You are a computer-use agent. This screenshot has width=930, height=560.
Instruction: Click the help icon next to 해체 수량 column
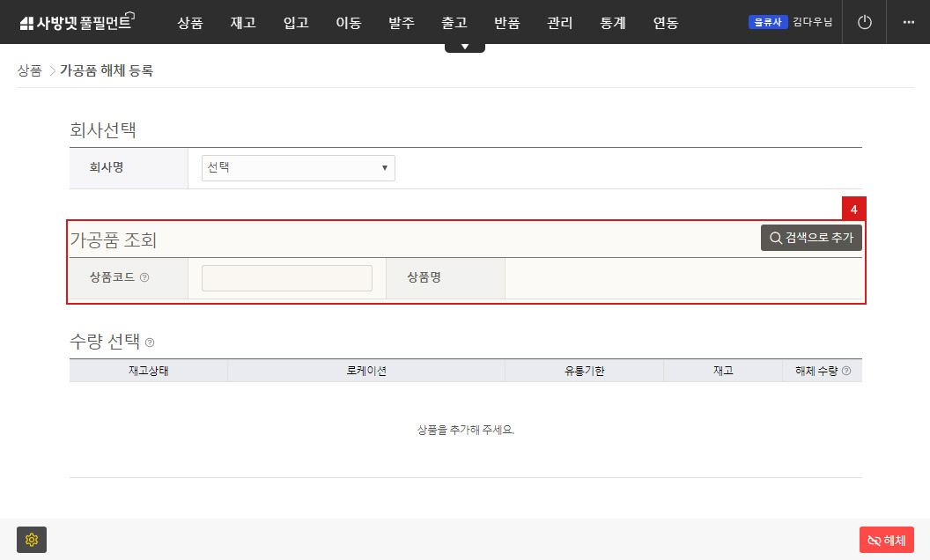click(847, 371)
